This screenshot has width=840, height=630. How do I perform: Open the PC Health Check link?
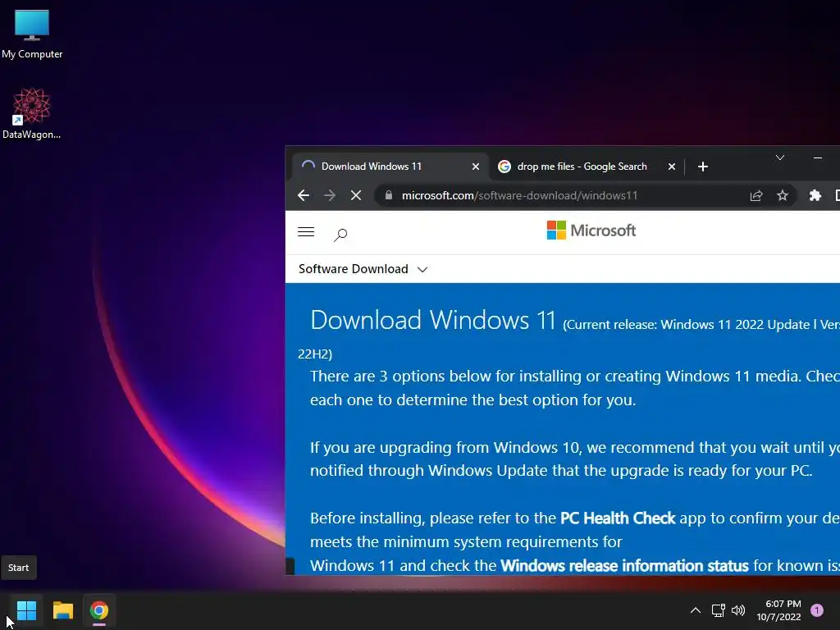click(618, 518)
